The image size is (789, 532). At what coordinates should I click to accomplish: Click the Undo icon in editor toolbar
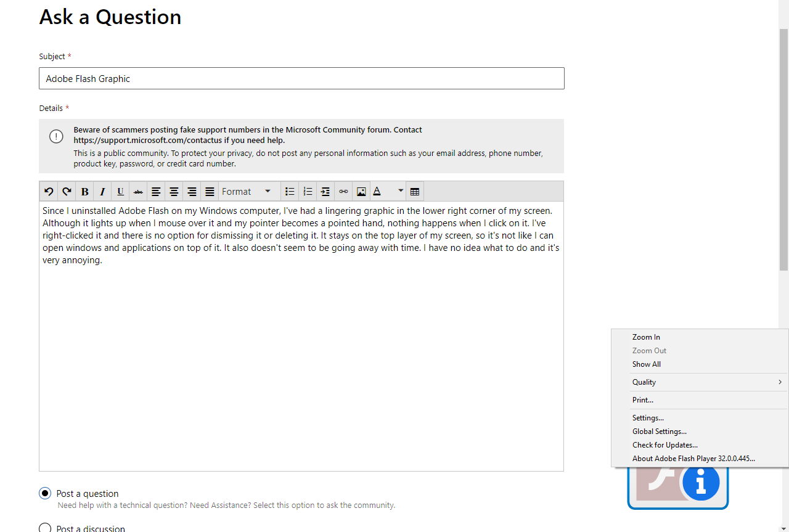(x=49, y=192)
